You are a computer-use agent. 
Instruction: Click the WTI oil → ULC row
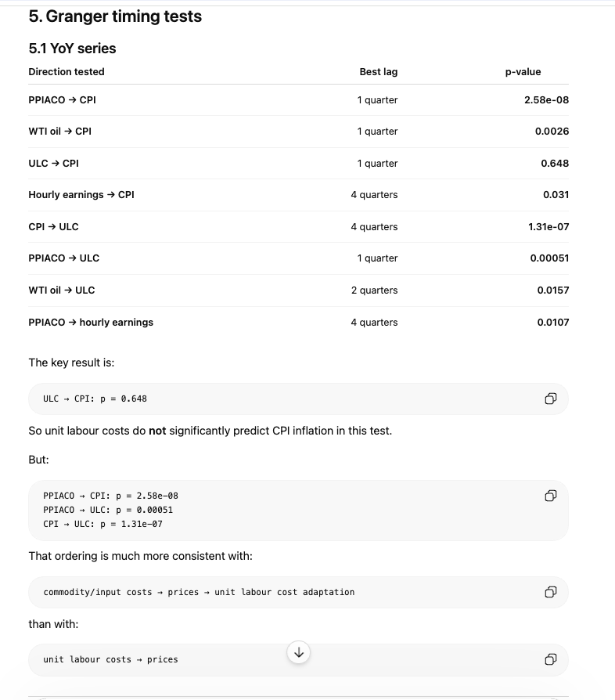click(x=298, y=290)
